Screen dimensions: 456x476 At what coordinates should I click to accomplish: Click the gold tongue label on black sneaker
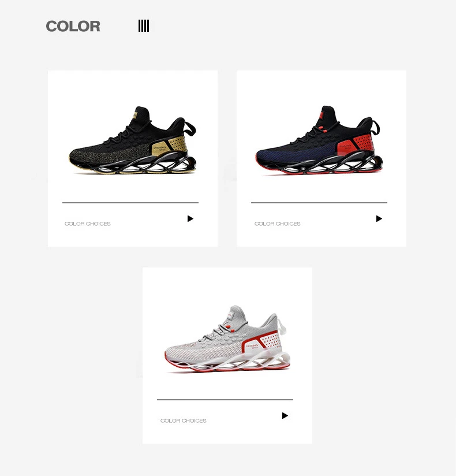[134, 116]
